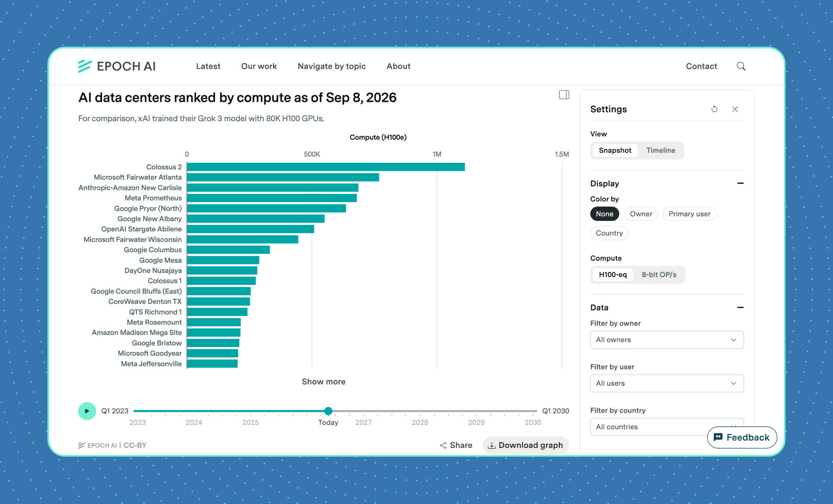Screen dimensions: 833x504
Task: Click the Q1 2023 start label
Action: coord(115,411)
